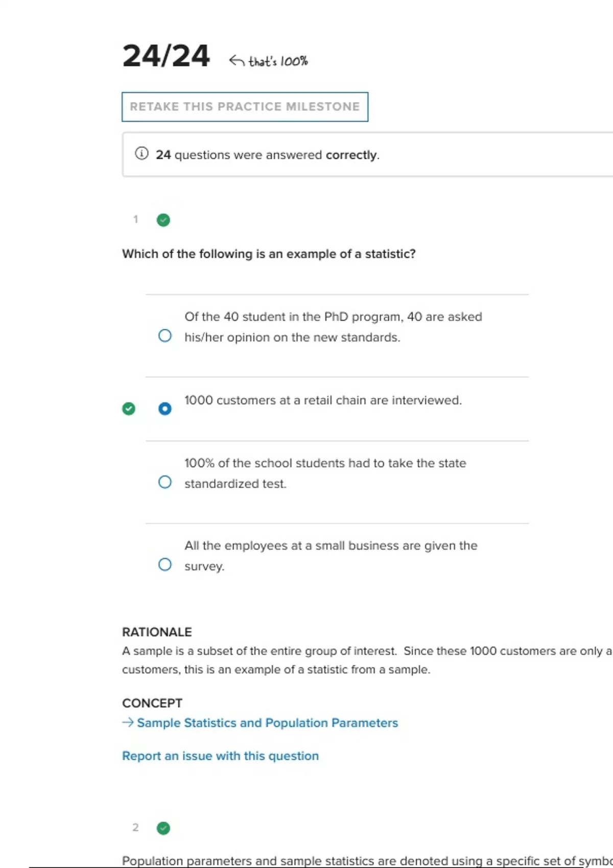Click the Retake This Practice Milestone button

(x=245, y=107)
